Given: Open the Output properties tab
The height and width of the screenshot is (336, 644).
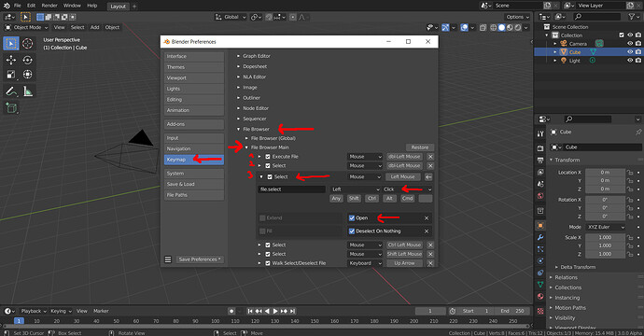Looking at the screenshot, I should tap(540, 160).
